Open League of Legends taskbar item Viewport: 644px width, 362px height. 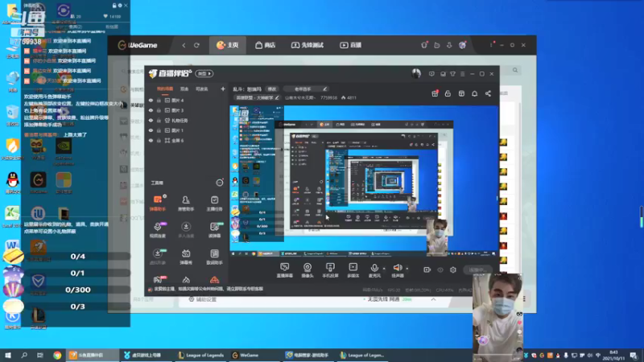point(200,355)
